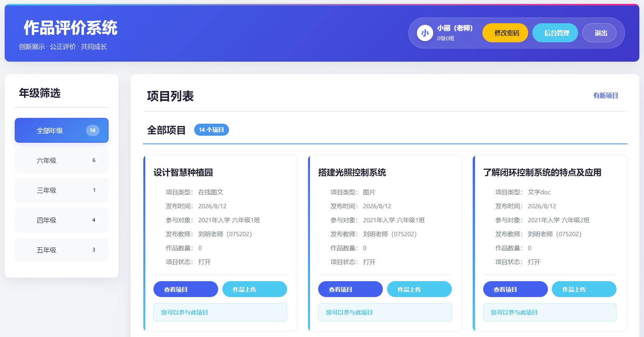Click the 小 user avatar circle
The width and height of the screenshot is (644, 337).
pyautogui.click(x=425, y=33)
